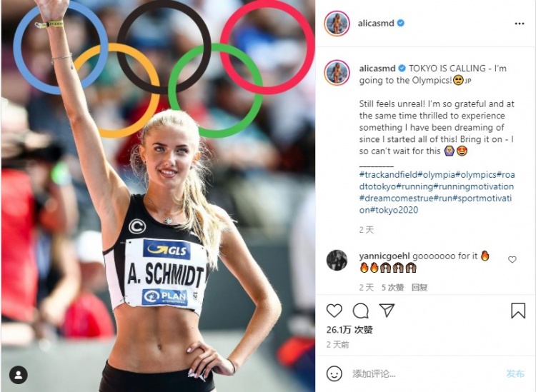Open the #trackandfield hashtag
The image size is (536, 392).
tap(388, 175)
